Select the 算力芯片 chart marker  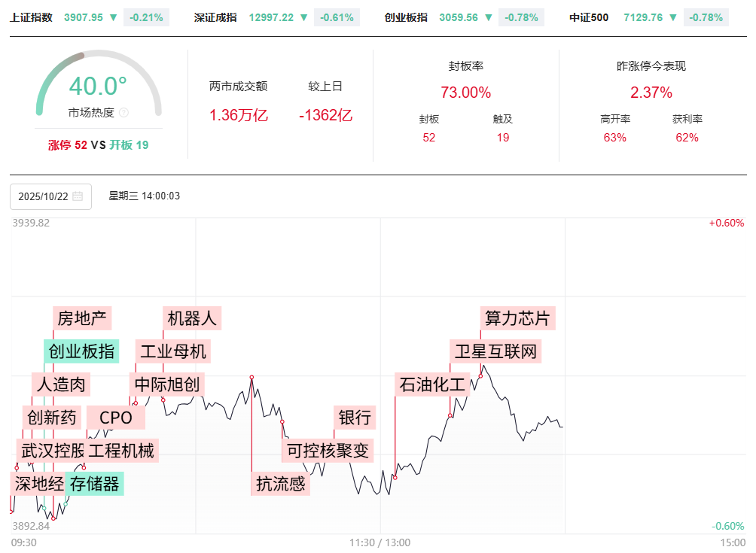click(517, 318)
